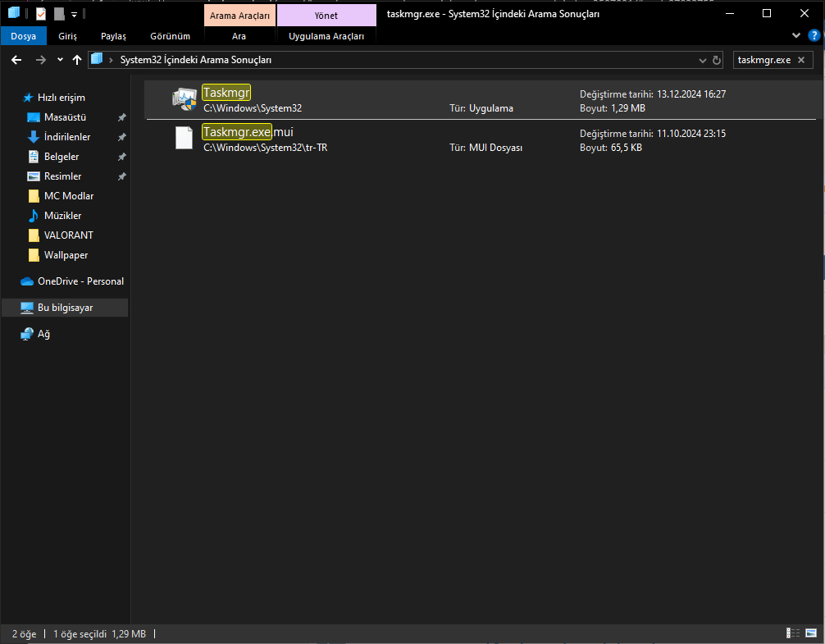Viewport: 825px width, 644px height.
Task: Select the Görünüm ribbon tab
Action: click(170, 36)
